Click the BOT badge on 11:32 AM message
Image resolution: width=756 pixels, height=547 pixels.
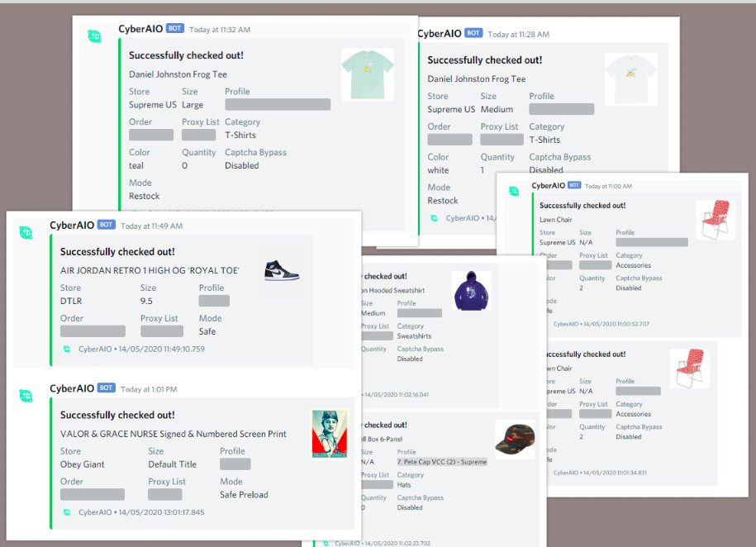[x=175, y=28]
